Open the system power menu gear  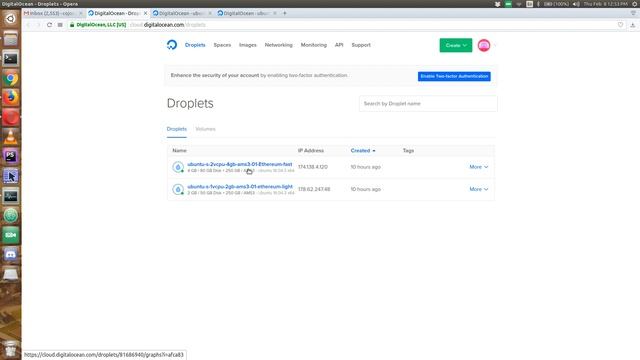click(635, 4)
